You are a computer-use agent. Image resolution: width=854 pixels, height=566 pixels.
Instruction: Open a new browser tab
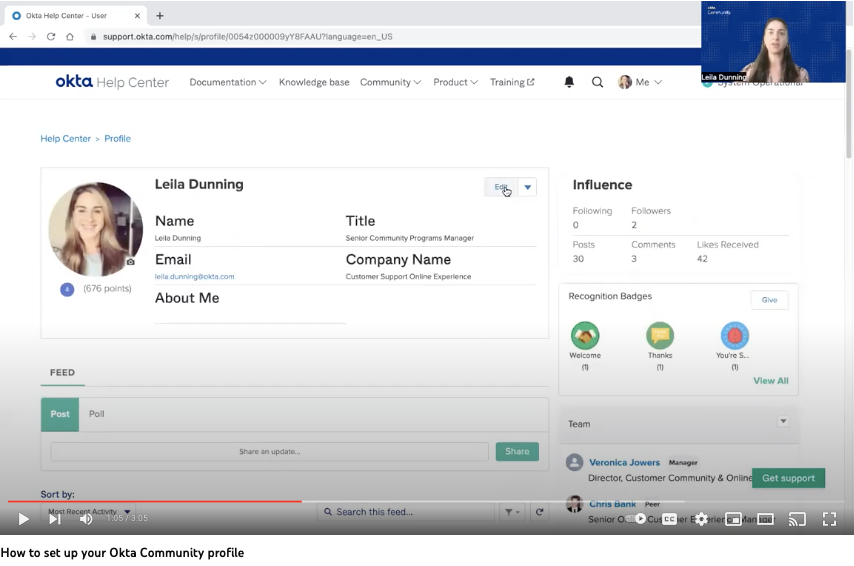click(160, 16)
